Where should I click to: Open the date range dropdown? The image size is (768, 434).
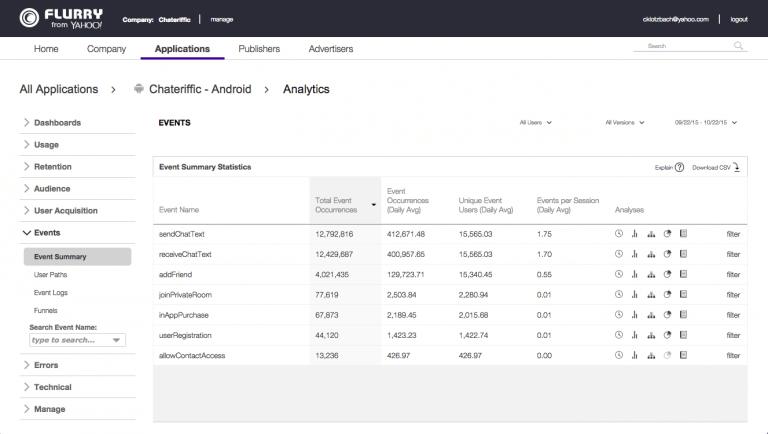coord(706,123)
